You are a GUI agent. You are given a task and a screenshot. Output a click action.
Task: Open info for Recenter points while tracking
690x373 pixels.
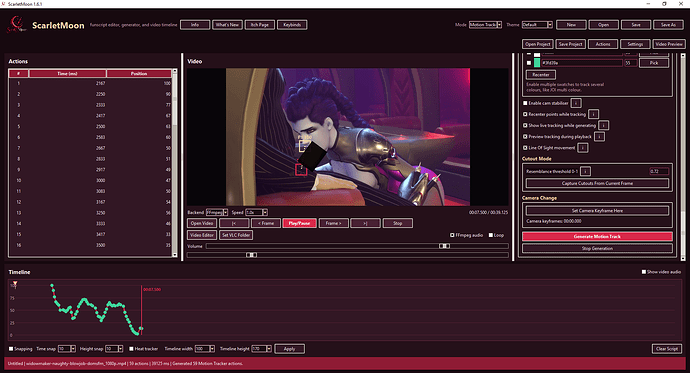593,114
